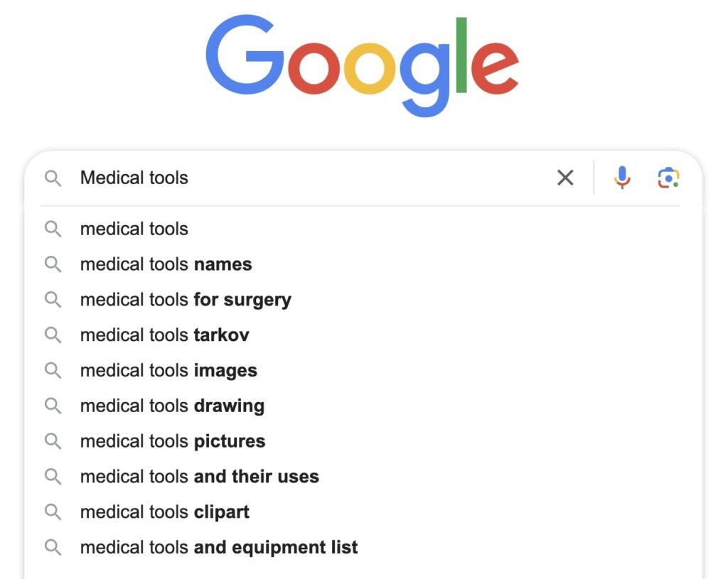Select "medical tools and equipment list"
728x579 pixels.
pos(219,547)
